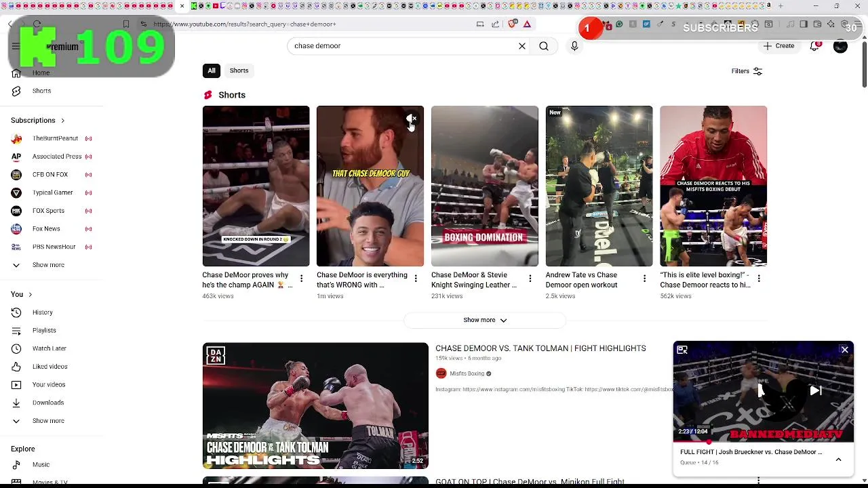Expand miniplayer to full watch page
Image resolution: width=868 pixels, height=488 pixels.
(x=682, y=350)
